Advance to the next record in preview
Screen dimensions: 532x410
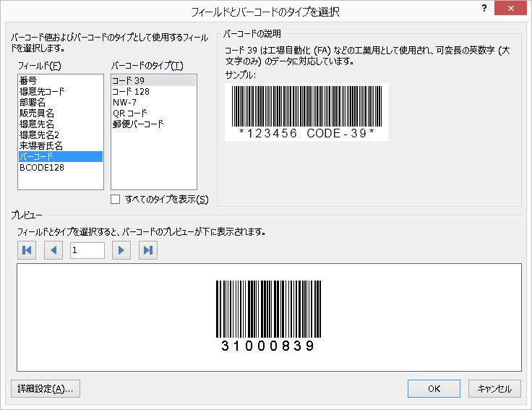tap(121, 250)
